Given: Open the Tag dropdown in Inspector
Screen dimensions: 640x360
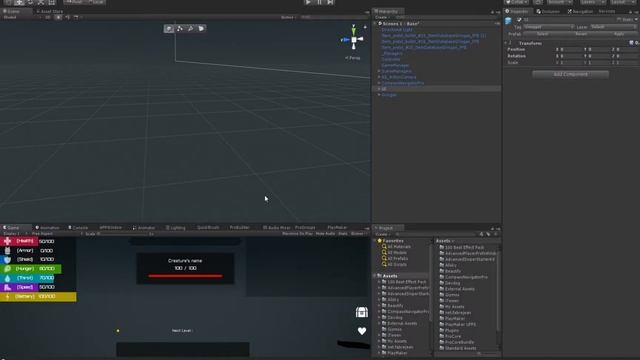Looking at the screenshot, I should 549,27.
